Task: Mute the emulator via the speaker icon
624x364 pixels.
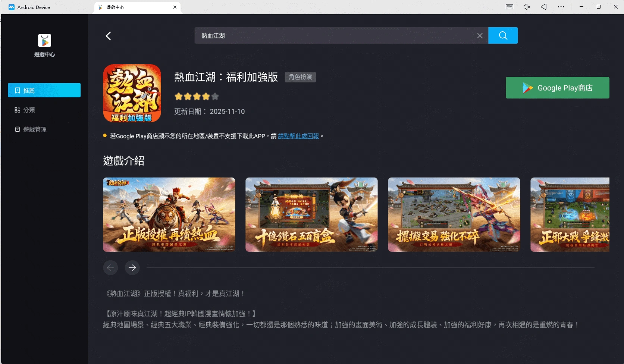Action: (526, 7)
